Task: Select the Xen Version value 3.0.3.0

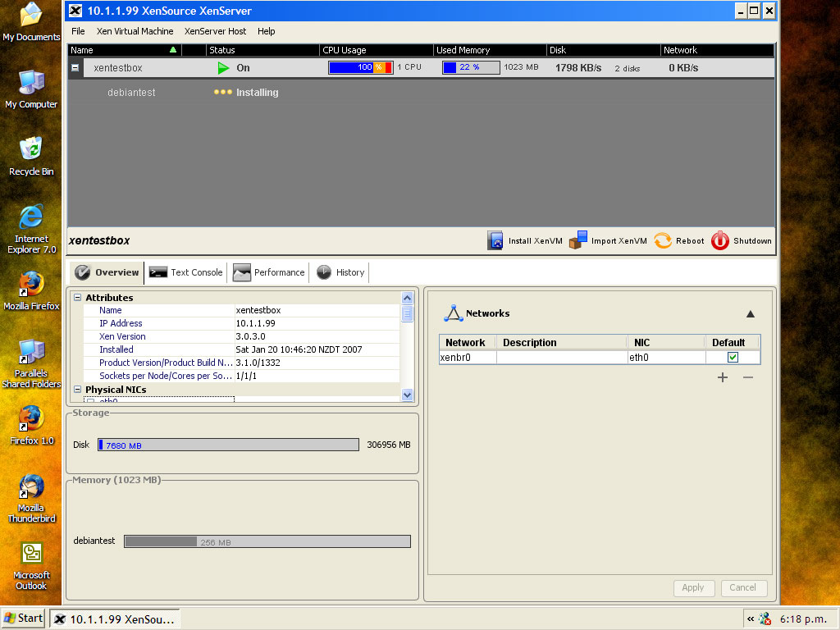Action: pyautogui.click(x=251, y=336)
